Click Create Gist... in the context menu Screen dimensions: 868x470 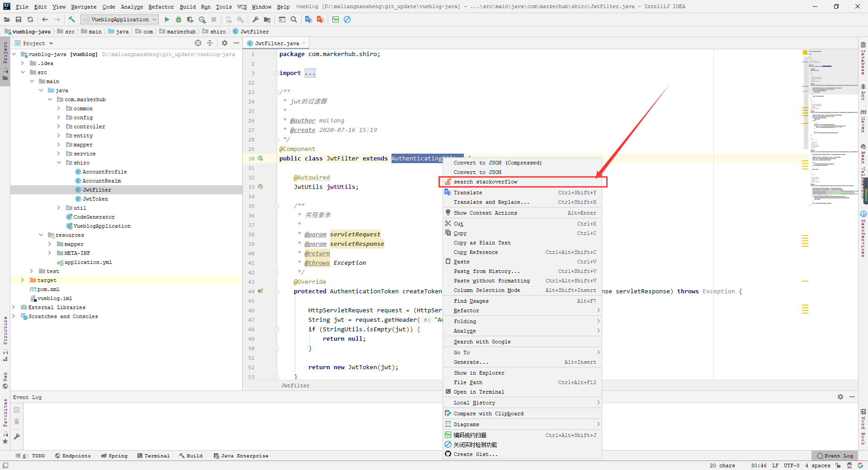pyautogui.click(x=522, y=454)
